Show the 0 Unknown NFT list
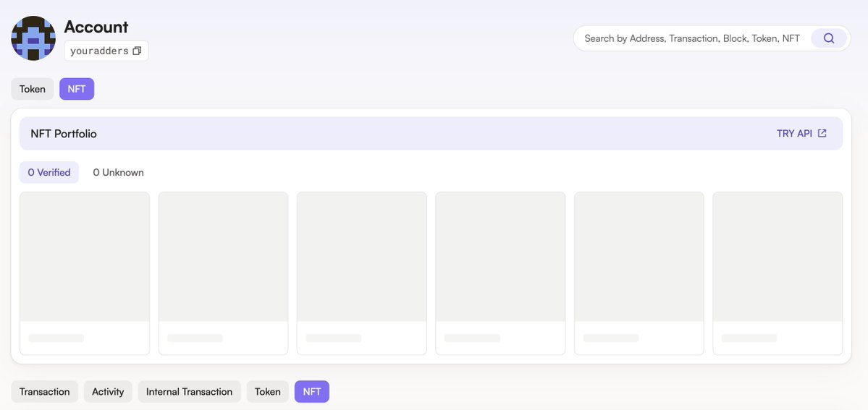 (119, 173)
